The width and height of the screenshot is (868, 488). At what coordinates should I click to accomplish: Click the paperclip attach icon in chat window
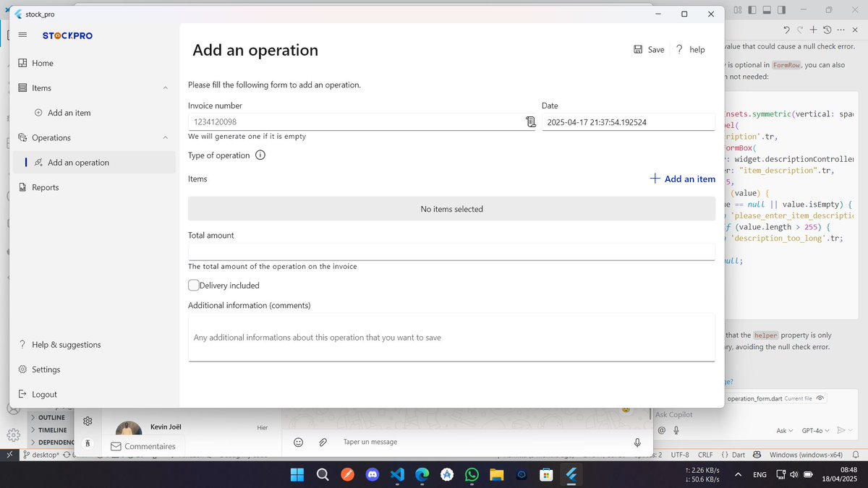[323, 442]
